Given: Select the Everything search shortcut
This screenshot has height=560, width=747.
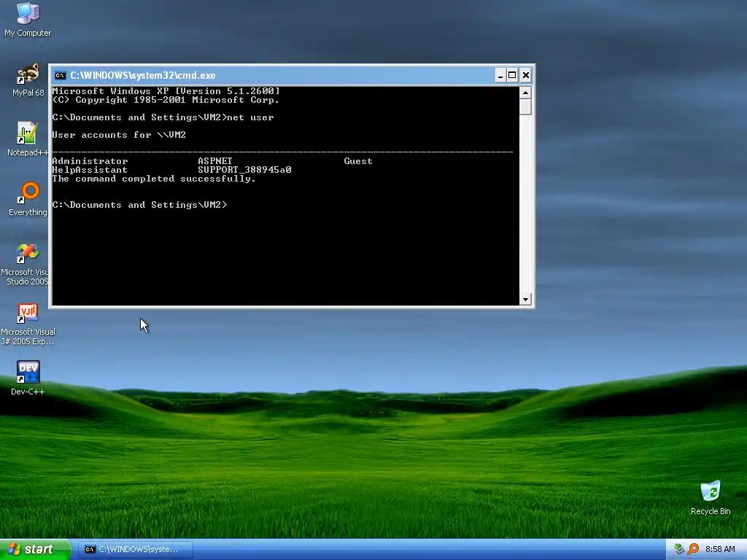Looking at the screenshot, I should (x=28, y=199).
